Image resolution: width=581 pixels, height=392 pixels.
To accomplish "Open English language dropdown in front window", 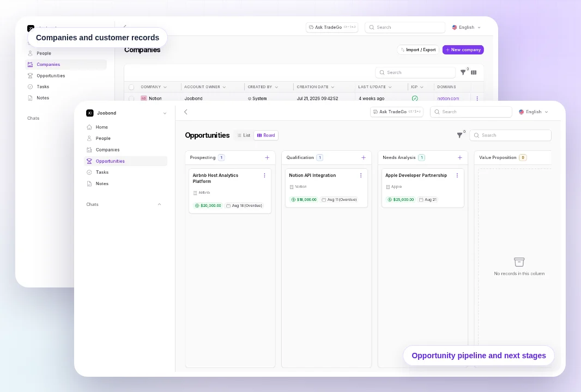I will tap(533, 112).
